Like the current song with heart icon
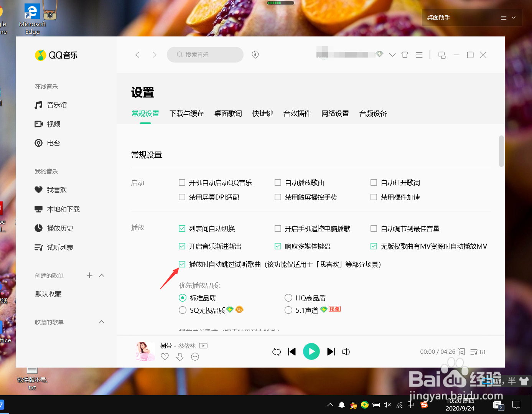This screenshot has height=414, width=532. pos(165,356)
